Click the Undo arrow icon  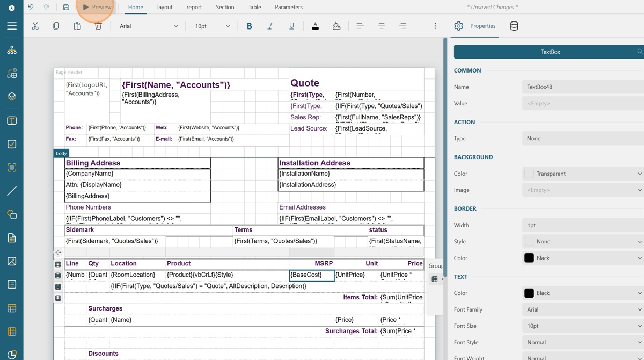31,7
